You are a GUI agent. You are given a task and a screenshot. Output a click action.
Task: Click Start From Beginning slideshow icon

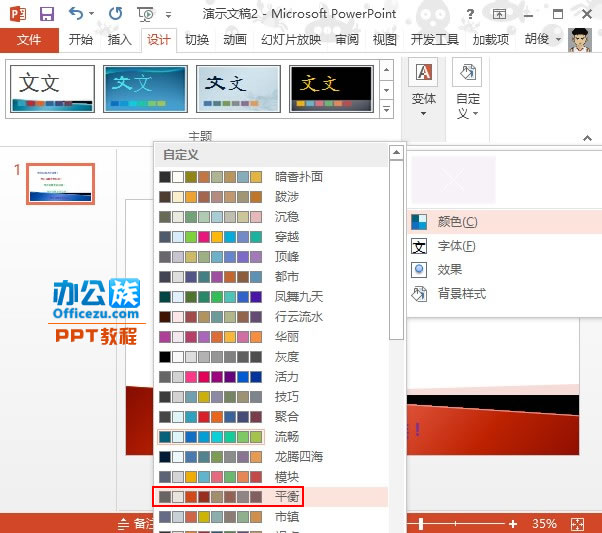(148, 14)
